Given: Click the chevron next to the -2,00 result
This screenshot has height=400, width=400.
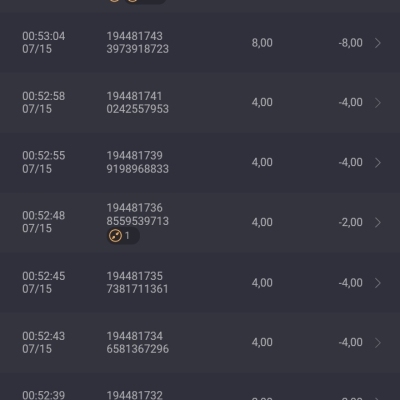Looking at the screenshot, I should click(x=378, y=222).
